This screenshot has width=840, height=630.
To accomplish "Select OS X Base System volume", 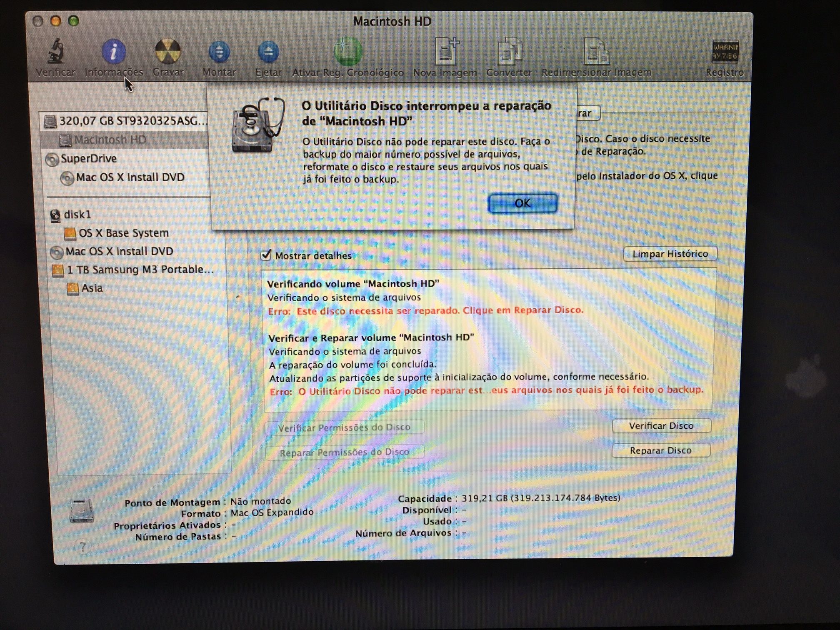I will pyautogui.click(x=116, y=233).
